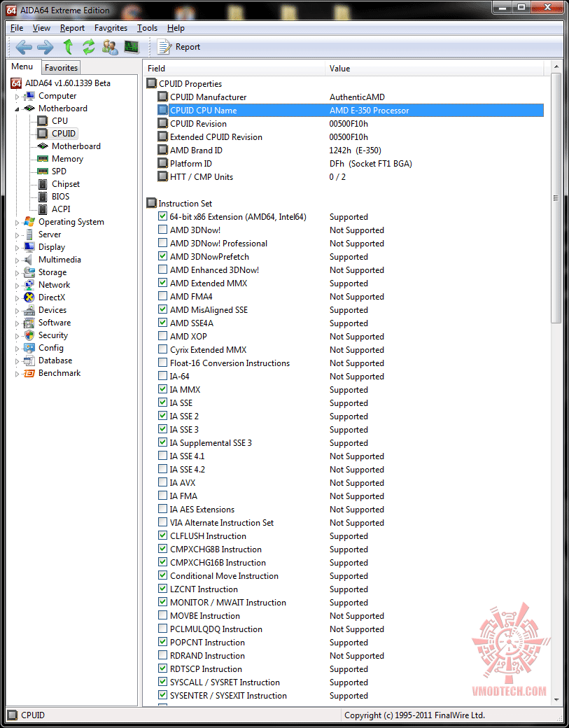Switch to the Favorites tab
Viewport: 569px width, 728px height.
point(62,68)
